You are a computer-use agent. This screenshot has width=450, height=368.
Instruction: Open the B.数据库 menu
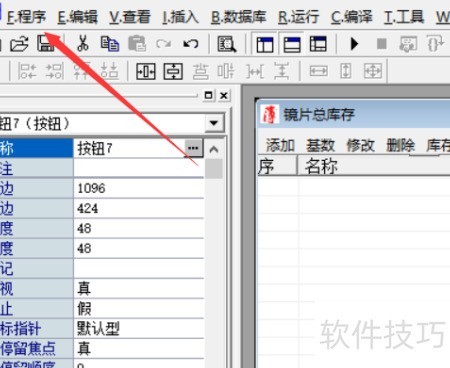point(238,17)
